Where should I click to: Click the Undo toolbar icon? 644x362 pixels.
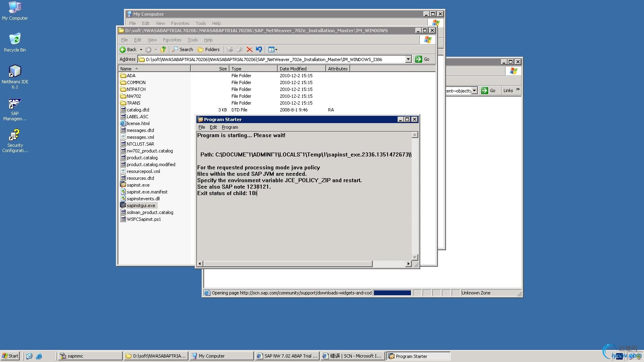pyautogui.click(x=259, y=49)
